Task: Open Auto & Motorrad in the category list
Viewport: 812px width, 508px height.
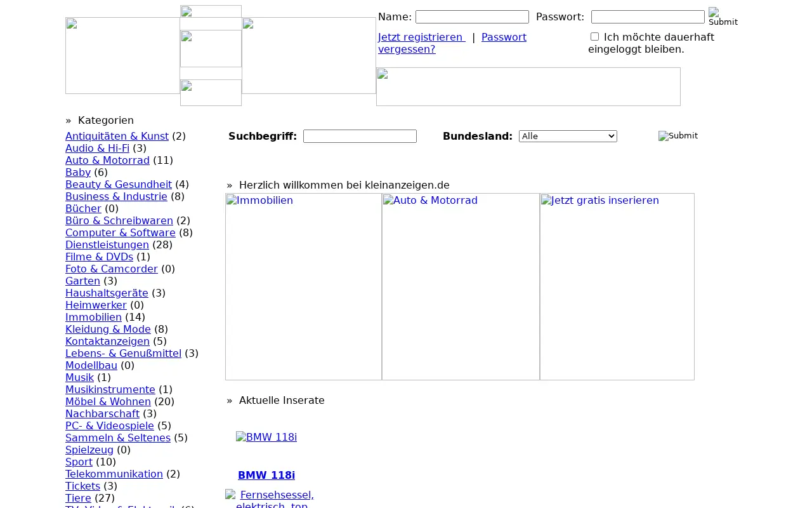Action: point(107,160)
